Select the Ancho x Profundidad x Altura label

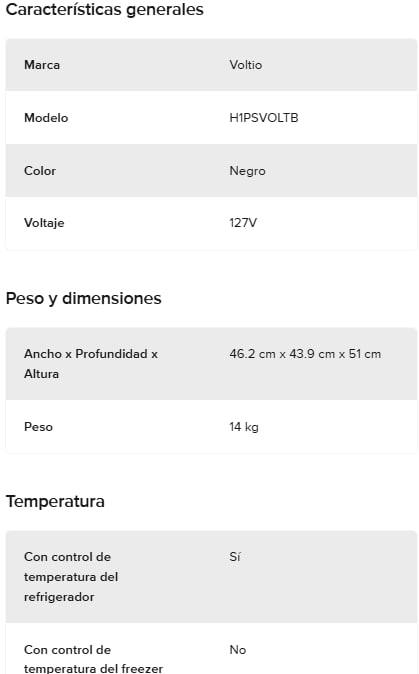91,364
